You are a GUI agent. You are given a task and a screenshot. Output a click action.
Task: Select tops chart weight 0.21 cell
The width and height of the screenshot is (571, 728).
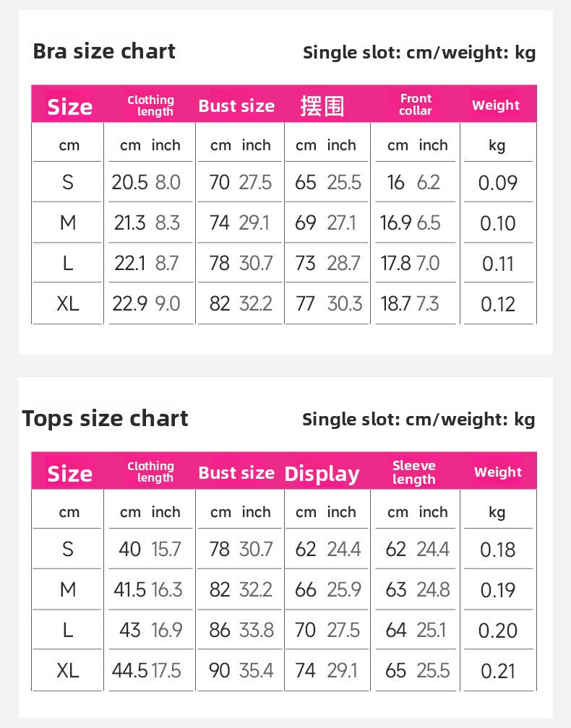497,671
